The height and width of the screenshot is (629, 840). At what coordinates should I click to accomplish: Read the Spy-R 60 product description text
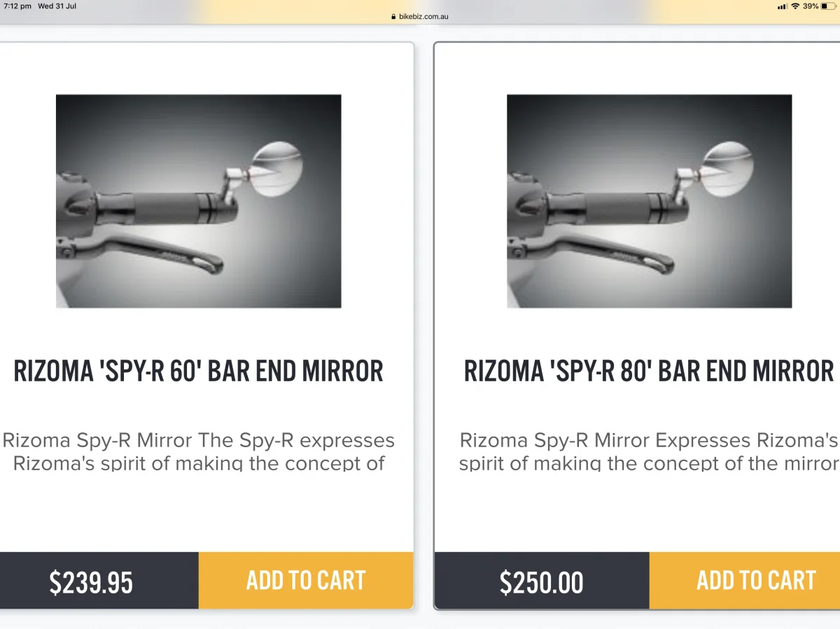(x=198, y=451)
